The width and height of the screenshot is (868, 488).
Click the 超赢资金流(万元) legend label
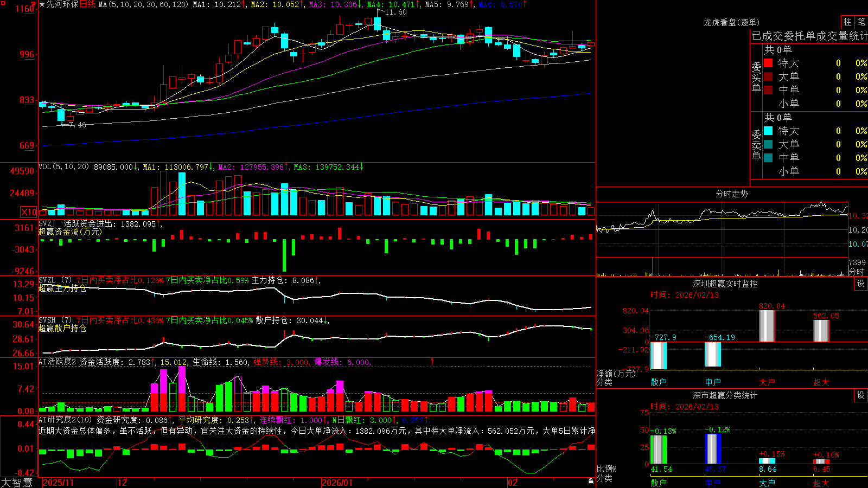tap(70, 232)
